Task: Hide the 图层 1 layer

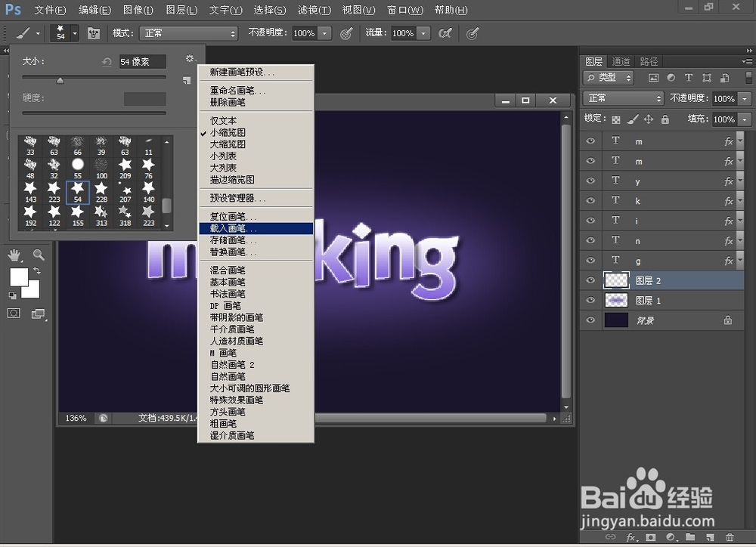Action: point(590,300)
